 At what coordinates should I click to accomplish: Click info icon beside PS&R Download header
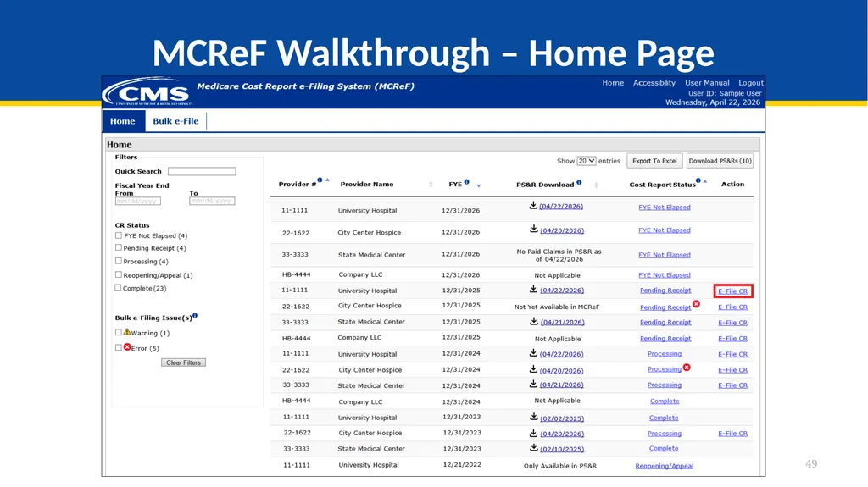point(579,182)
